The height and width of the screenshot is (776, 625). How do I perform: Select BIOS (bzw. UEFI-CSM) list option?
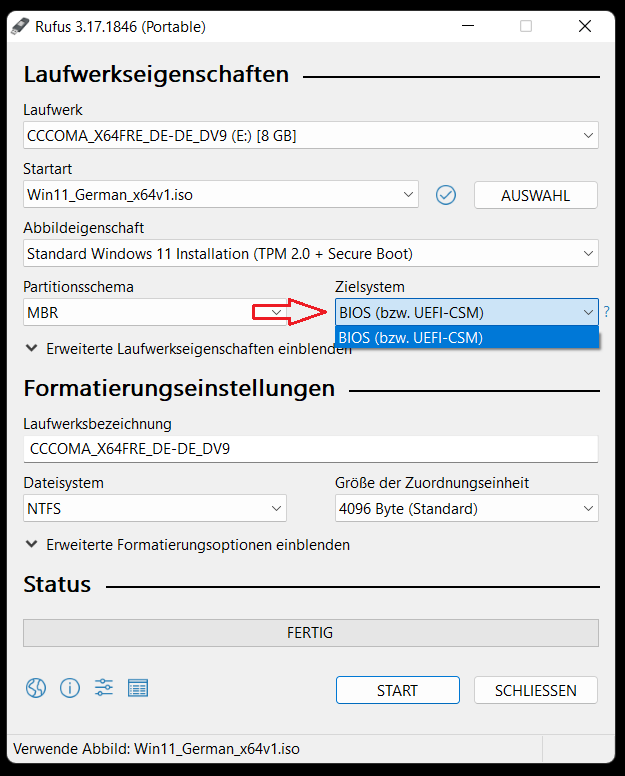(x=467, y=338)
